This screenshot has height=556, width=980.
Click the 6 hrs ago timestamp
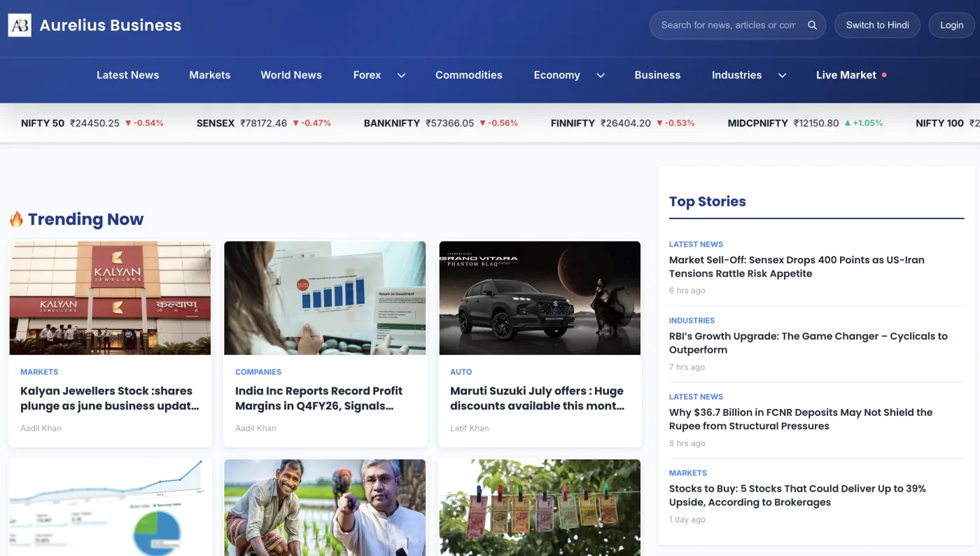pos(687,291)
